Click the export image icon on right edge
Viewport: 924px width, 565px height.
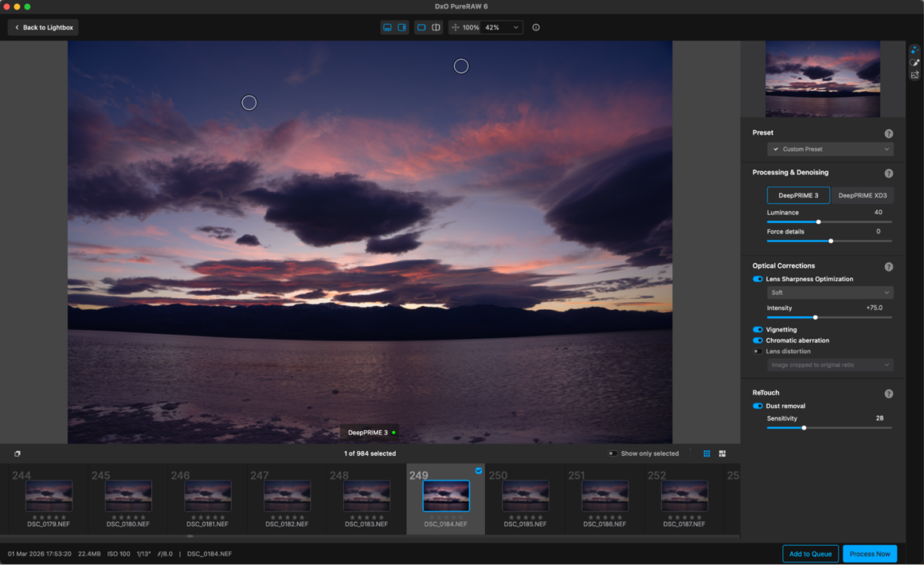tap(914, 74)
